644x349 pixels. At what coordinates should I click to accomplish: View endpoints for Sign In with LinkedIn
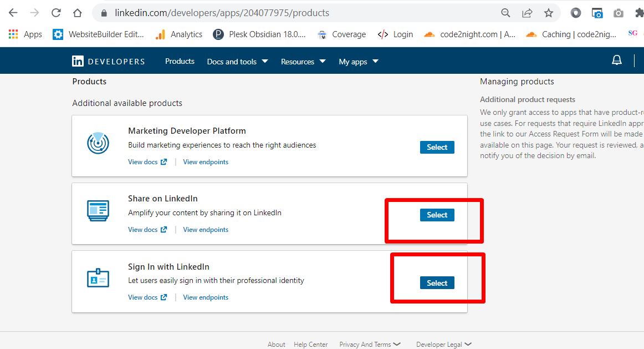(206, 297)
